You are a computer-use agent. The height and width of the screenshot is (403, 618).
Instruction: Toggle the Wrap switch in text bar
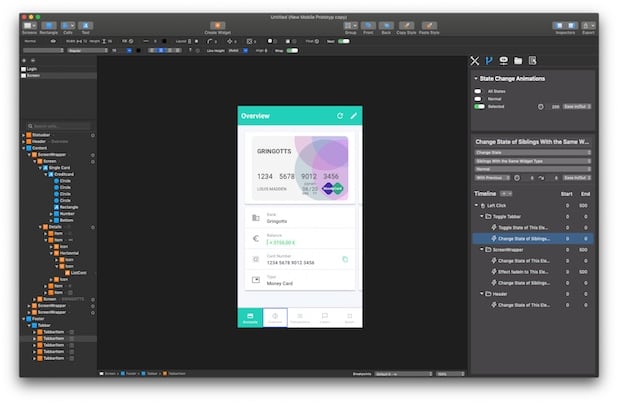tap(292, 50)
